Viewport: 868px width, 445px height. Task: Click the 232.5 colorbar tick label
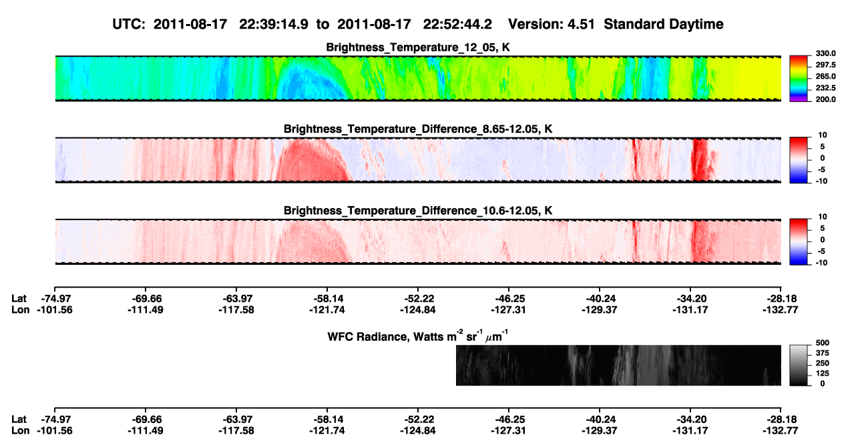825,88
